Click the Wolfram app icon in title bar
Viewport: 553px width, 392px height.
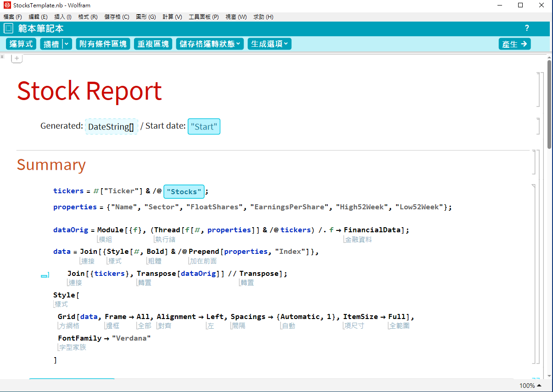point(7,6)
